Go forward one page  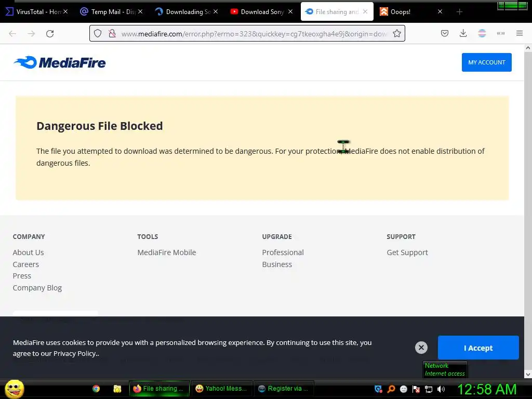point(31,33)
